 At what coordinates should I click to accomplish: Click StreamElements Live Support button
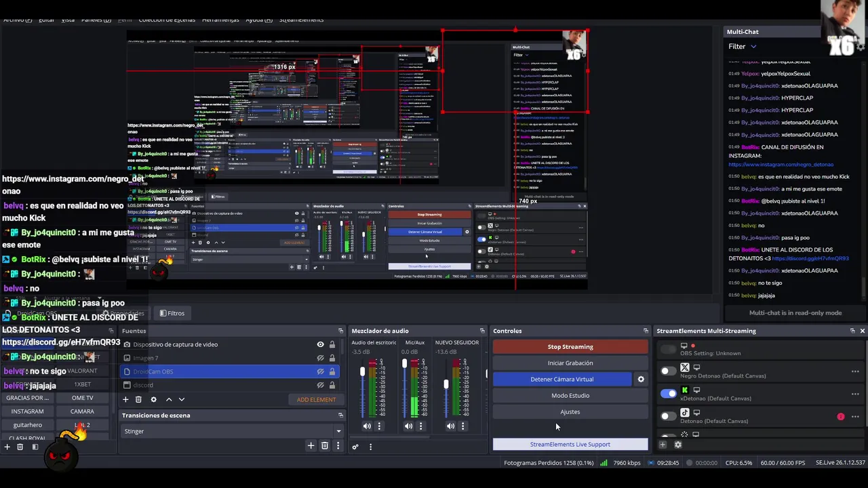pos(570,445)
